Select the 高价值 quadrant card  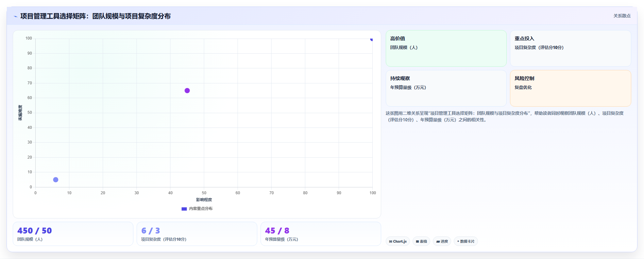point(446,48)
